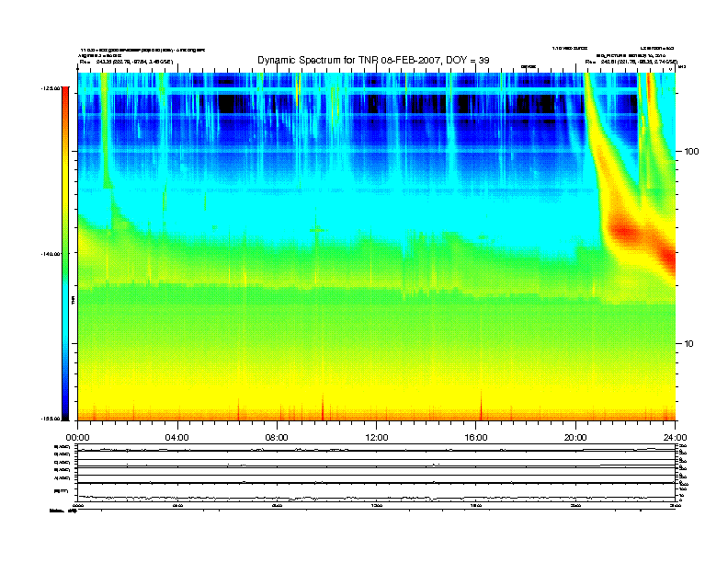Click the '-140.00' color scale label

[x=51, y=254]
